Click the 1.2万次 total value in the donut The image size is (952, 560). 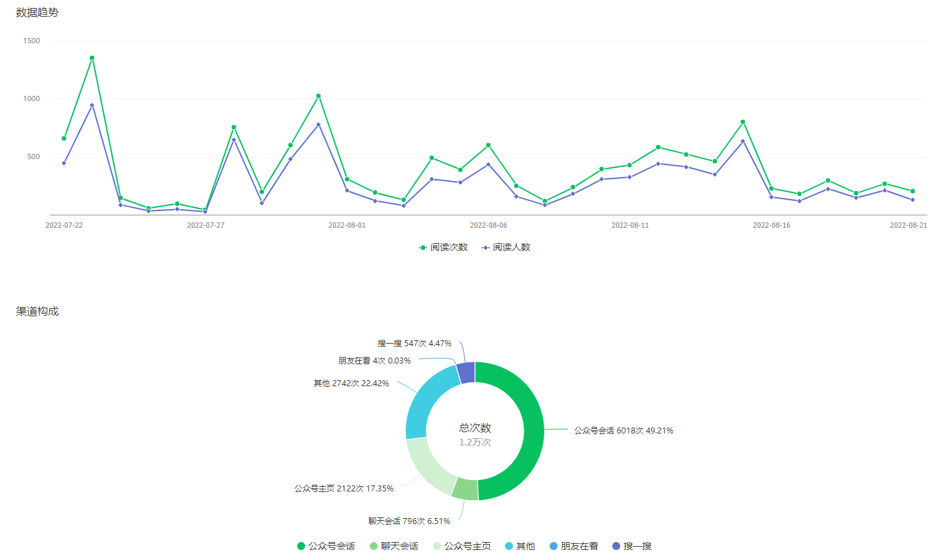tap(475, 442)
